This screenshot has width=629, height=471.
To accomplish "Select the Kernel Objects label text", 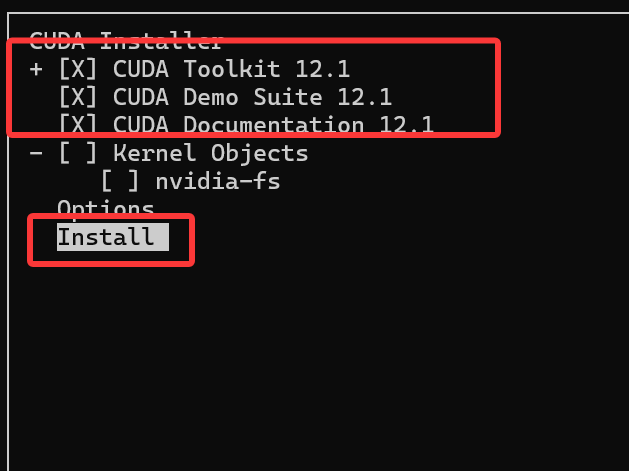I will [211, 154].
